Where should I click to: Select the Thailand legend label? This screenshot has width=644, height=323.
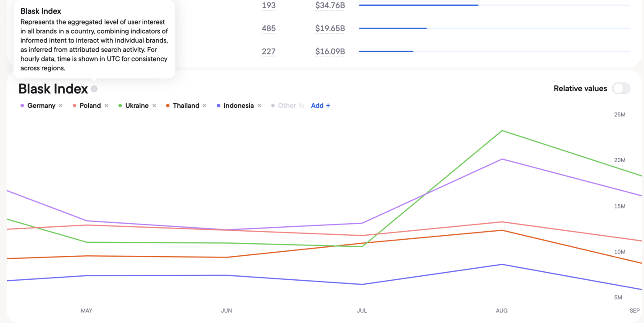coord(186,106)
